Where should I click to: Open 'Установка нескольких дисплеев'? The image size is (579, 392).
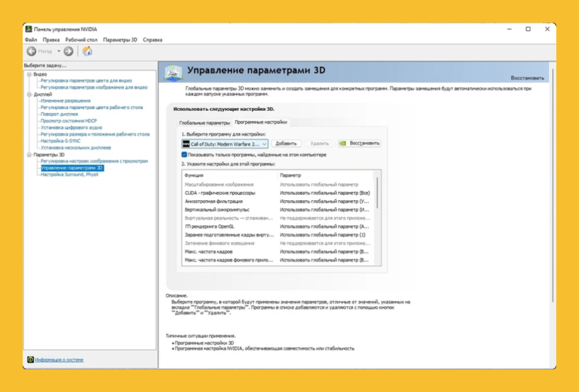(x=76, y=148)
